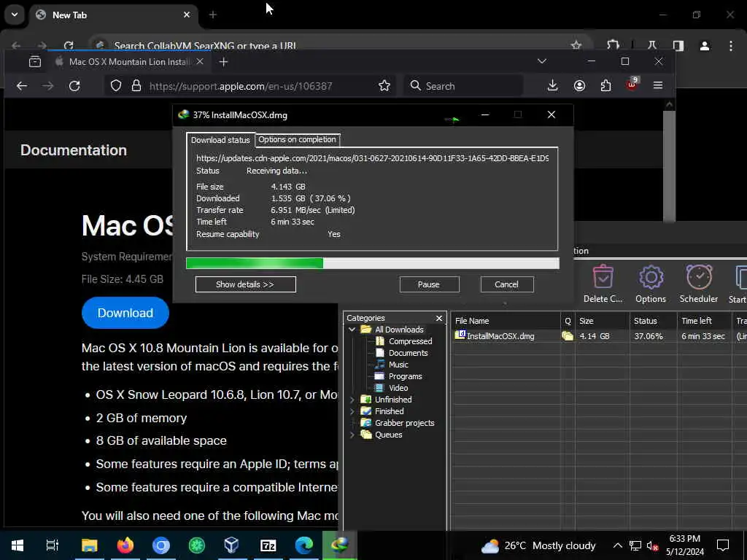747x560 pixels.
Task: Close the Categories panel
Action: (x=439, y=318)
